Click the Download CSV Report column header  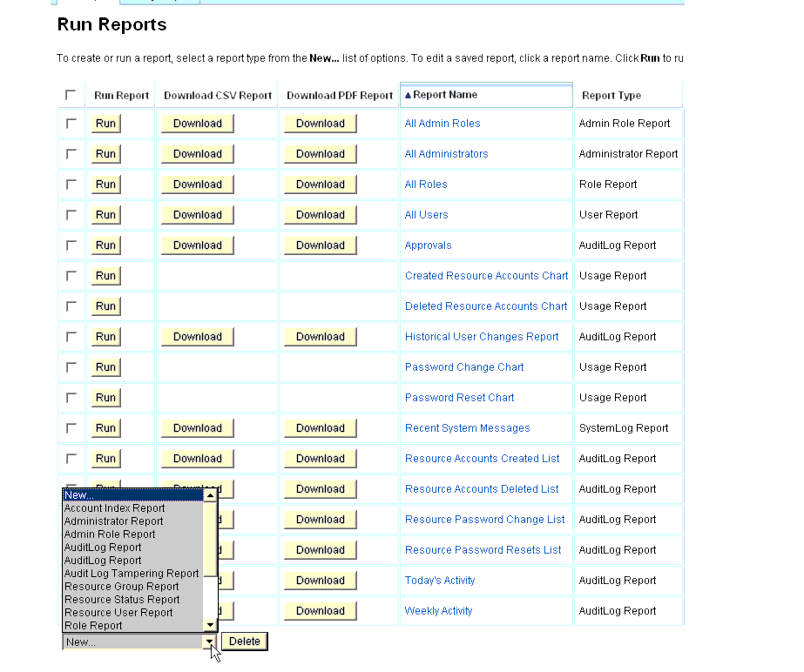(x=218, y=96)
